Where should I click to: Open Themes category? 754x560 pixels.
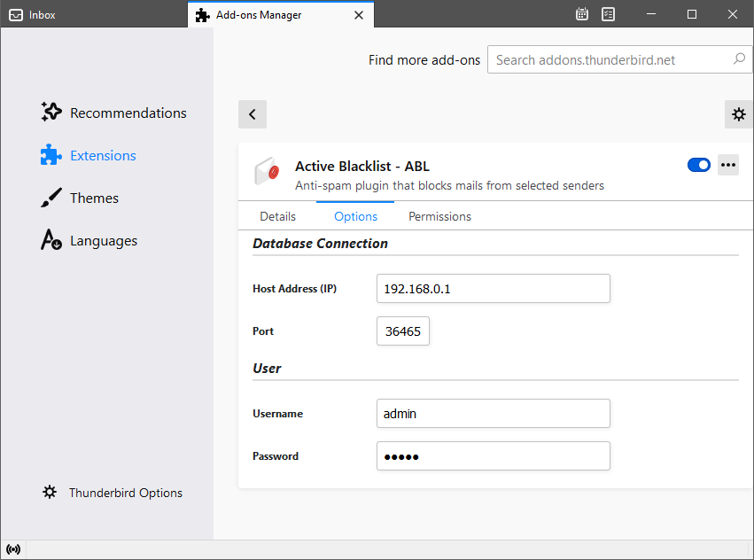tap(80, 198)
